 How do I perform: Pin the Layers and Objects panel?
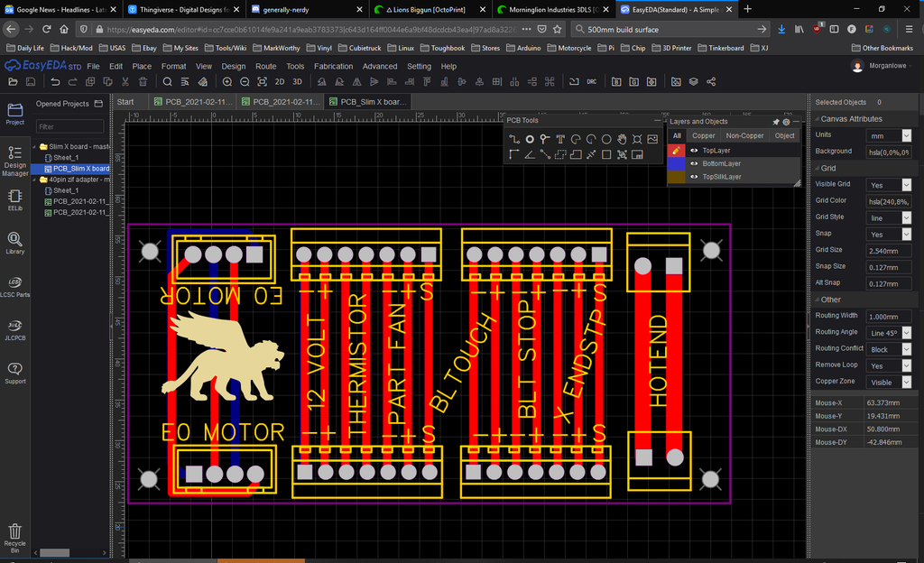[775, 122]
